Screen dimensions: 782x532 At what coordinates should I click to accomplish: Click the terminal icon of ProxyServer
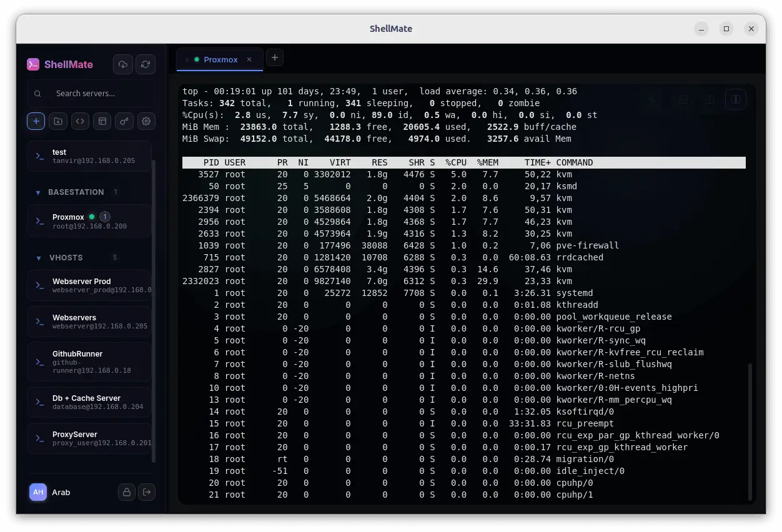click(x=39, y=438)
